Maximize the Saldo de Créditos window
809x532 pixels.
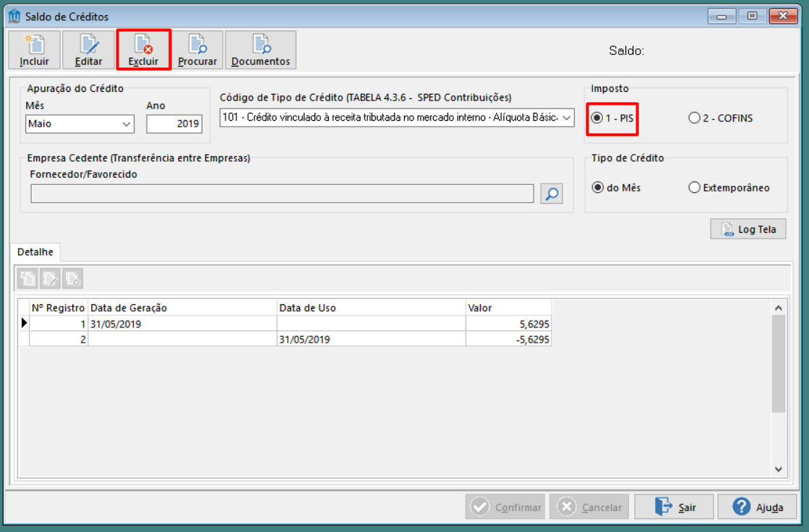(x=752, y=17)
